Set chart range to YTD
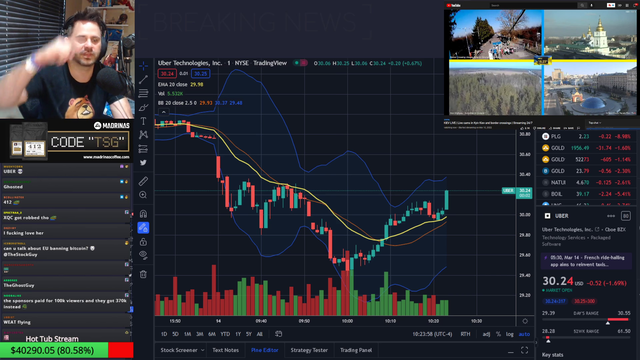The height and width of the screenshot is (360, 640). tap(225, 334)
